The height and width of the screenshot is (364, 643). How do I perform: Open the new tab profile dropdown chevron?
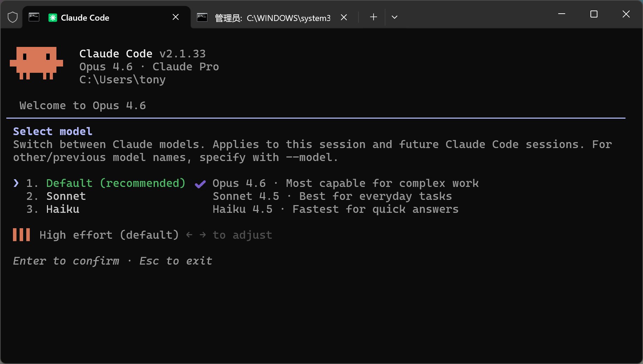[x=394, y=17]
